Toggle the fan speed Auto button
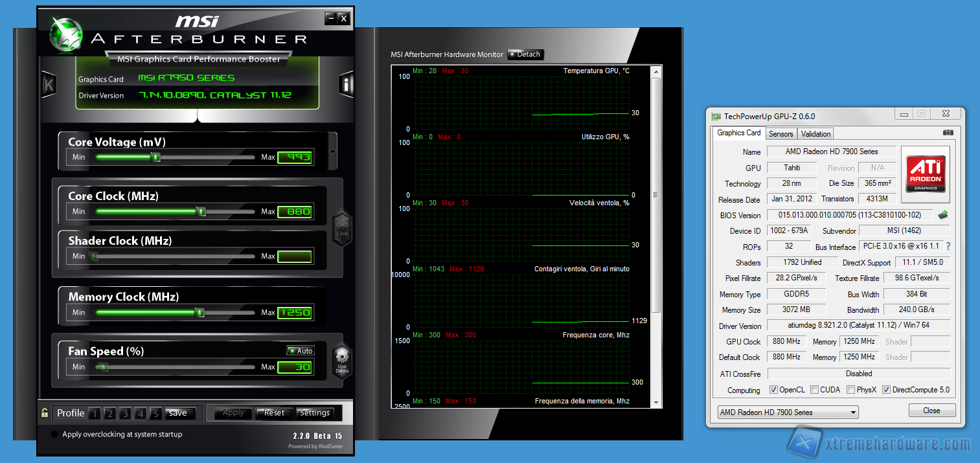 click(301, 351)
